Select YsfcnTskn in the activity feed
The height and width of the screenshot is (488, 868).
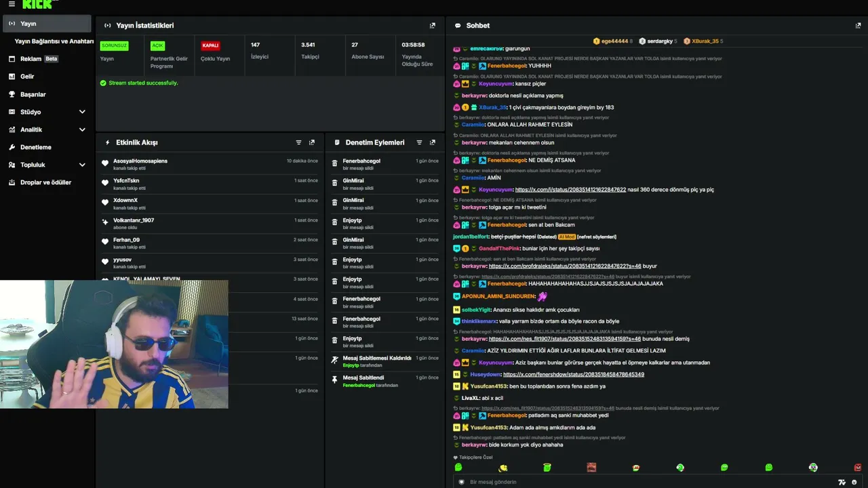click(x=126, y=181)
